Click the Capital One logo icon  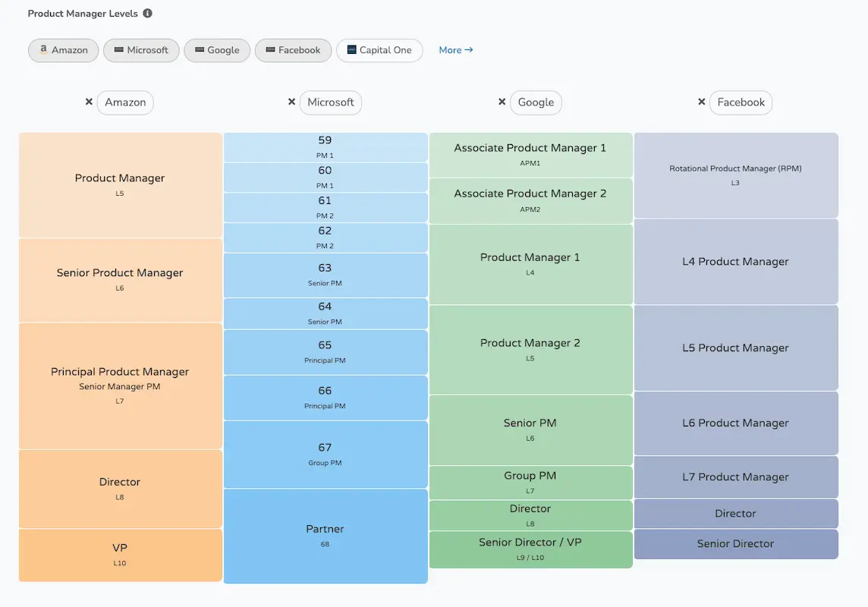pos(351,50)
